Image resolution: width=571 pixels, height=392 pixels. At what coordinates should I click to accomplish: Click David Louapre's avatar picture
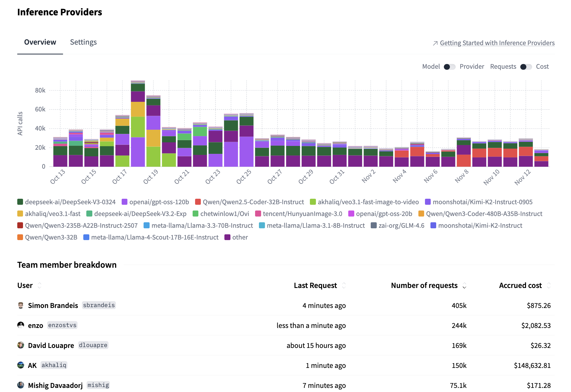(x=21, y=345)
